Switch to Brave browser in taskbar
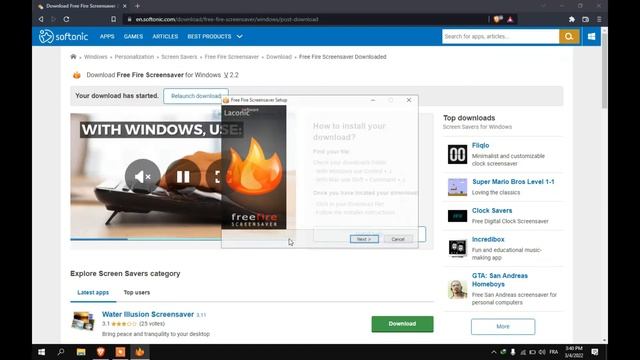 (100, 352)
